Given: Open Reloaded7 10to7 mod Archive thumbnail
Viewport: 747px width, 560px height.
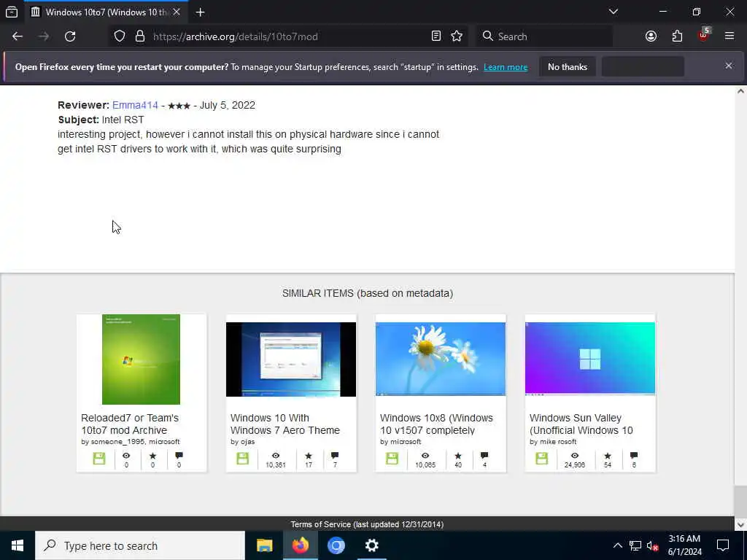Looking at the screenshot, I should coord(141,359).
